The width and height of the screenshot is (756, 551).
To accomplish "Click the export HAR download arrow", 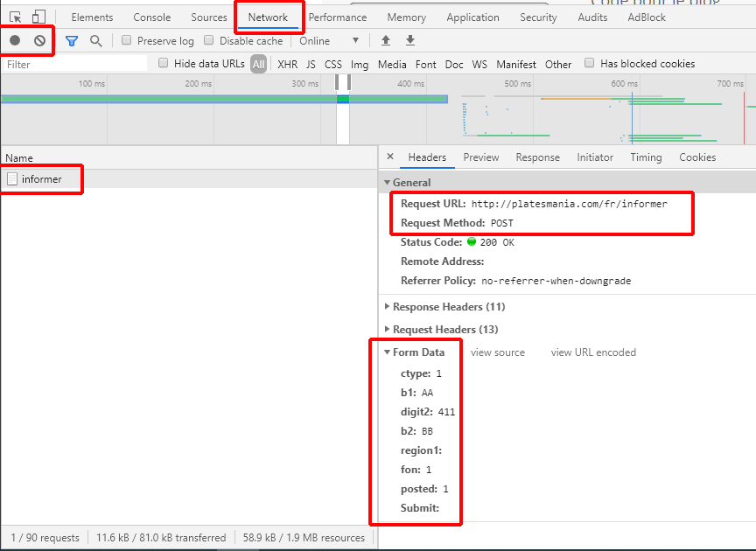I will click(x=409, y=40).
